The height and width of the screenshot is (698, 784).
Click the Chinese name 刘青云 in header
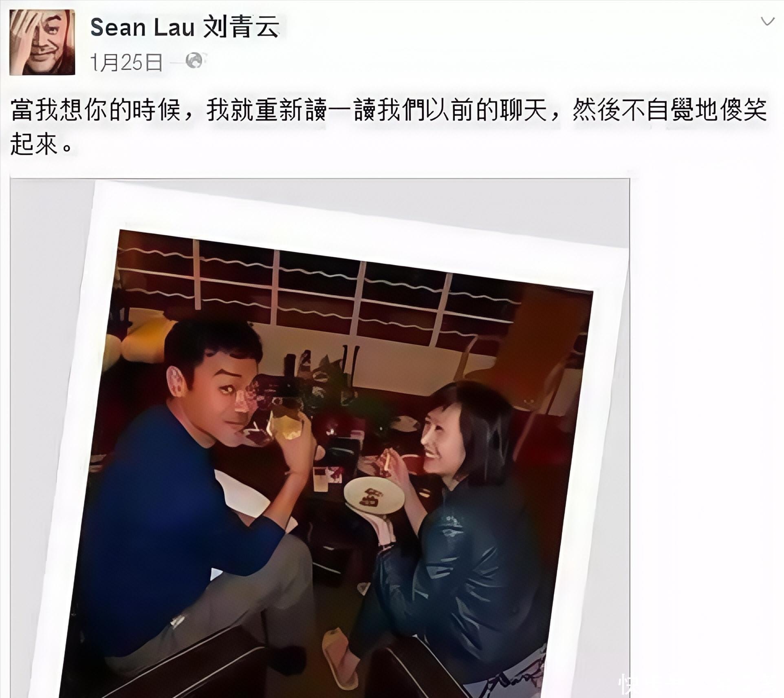(x=241, y=28)
